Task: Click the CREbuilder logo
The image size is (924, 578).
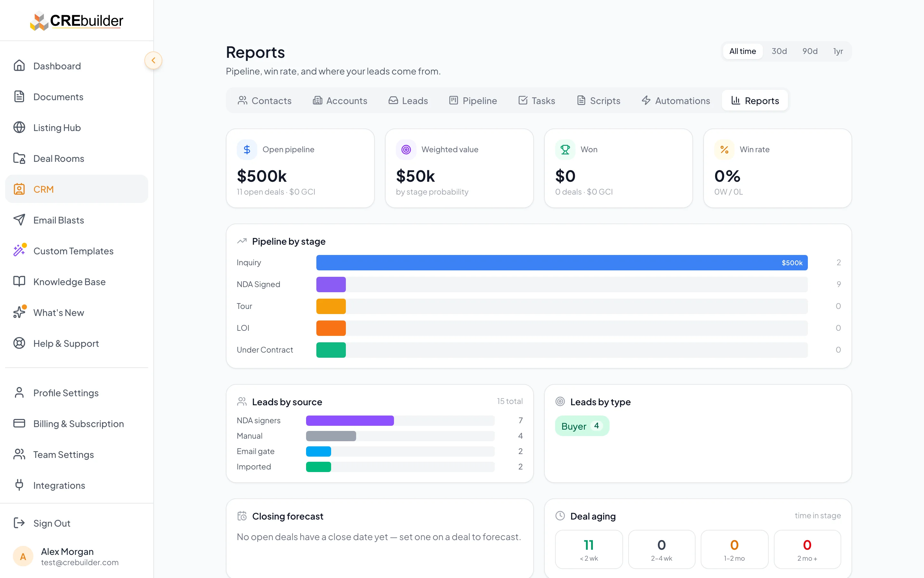Action: [77, 21]
